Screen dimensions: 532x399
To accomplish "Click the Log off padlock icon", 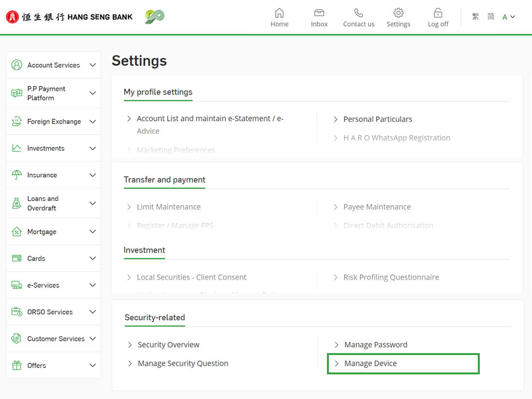I will pos(438,13).
